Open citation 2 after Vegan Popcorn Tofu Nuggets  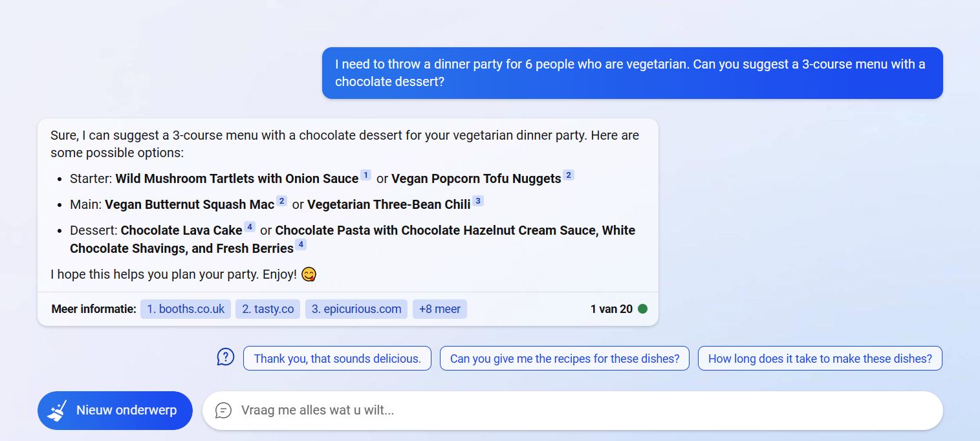pyautogui.click(x=568, y=175)
